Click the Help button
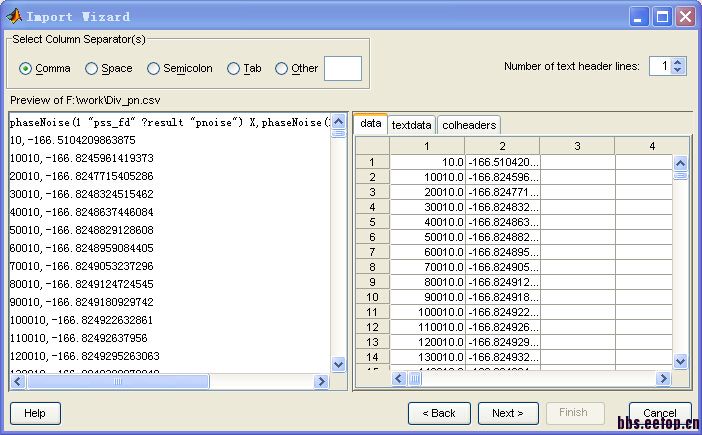Image resolution: width=702 pixels, height=435 pixels. pyautogui.click(x=35, y=413)
